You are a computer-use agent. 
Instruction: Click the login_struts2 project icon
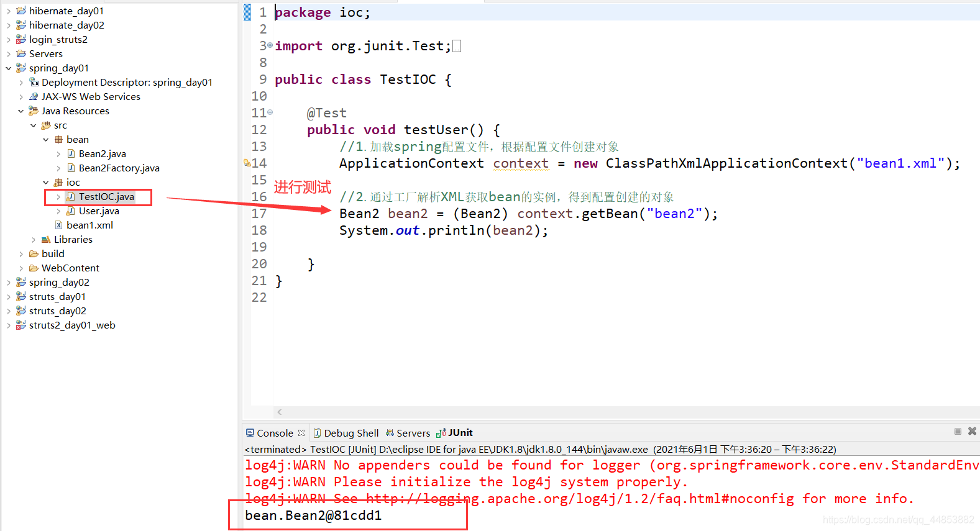click(21, 39)
